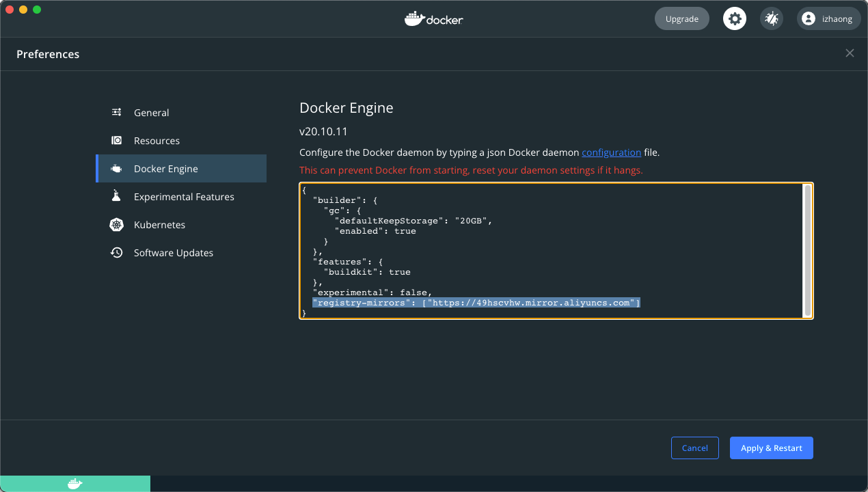The height and width of the screenshot is (492, 868).
Task: Click the Upgrade button
Action: pyautogui.click(x=681, y=18)
